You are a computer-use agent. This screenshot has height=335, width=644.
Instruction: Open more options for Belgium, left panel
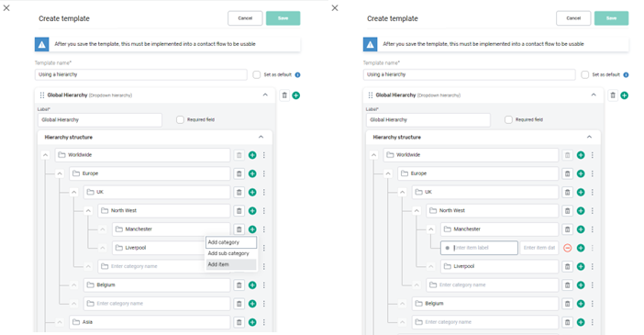point(264,285)
